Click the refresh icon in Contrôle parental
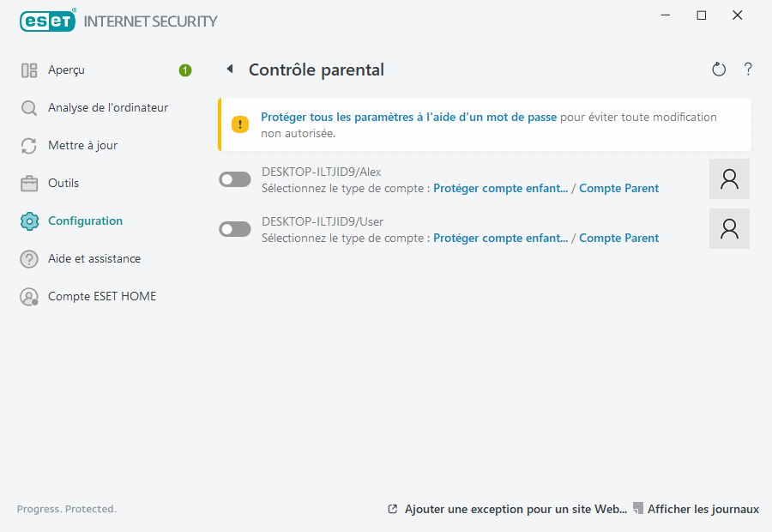Screen dimensions: 772x532 click(719, 69)
